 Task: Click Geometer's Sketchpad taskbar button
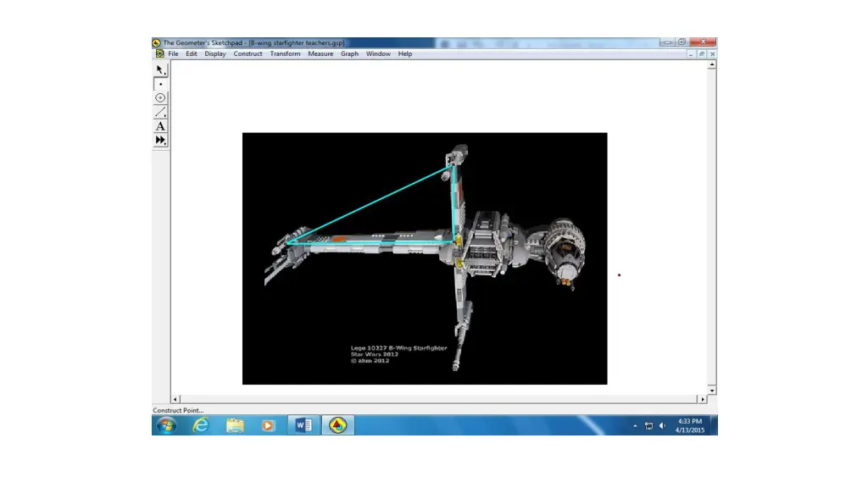click(337, 425)
